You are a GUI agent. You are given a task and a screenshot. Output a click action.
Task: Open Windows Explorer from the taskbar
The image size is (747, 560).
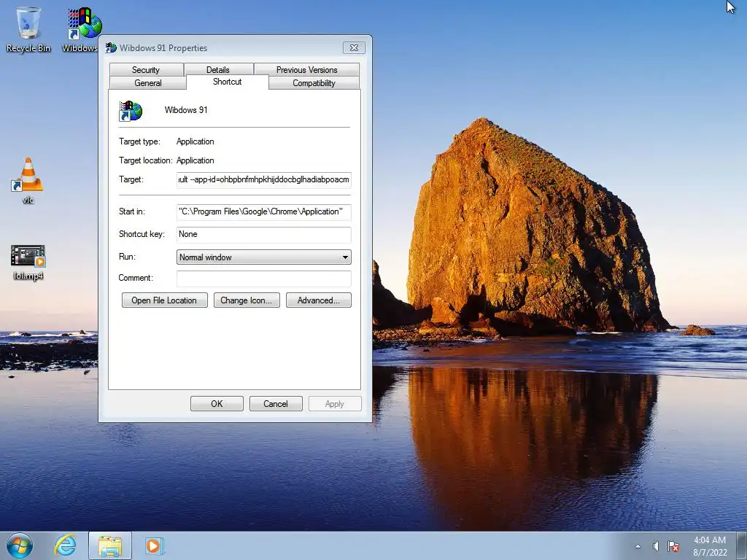pos(110,546)
